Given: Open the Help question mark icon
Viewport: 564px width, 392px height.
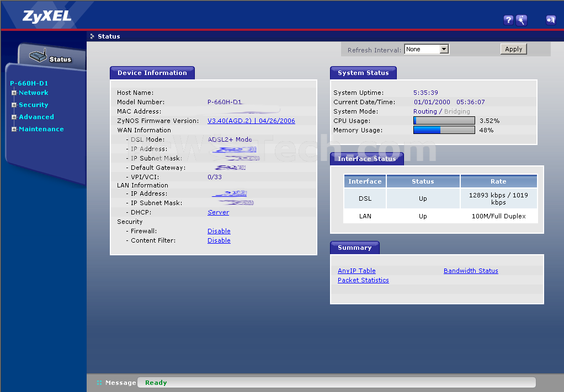Looking at the screenshot, I should coord(508,20).
